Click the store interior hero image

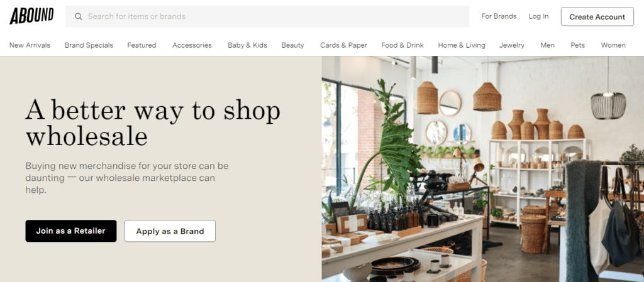pyautogui.click(x=482, y=169)
